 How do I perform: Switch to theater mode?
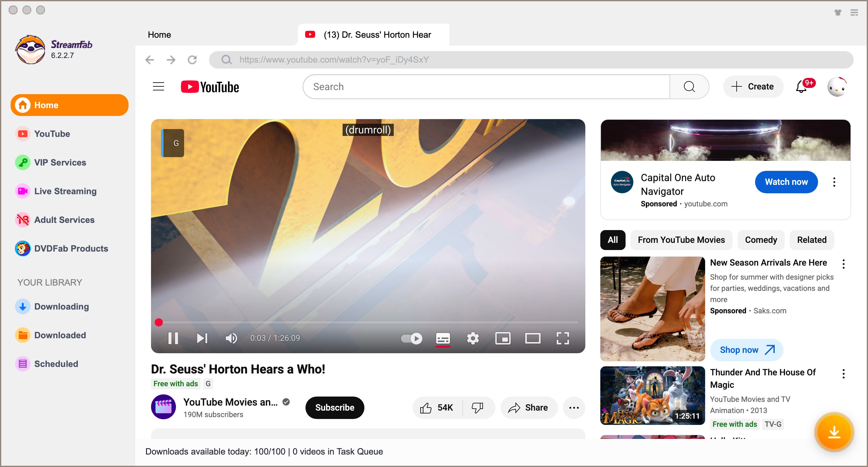[x=533, y=338]
